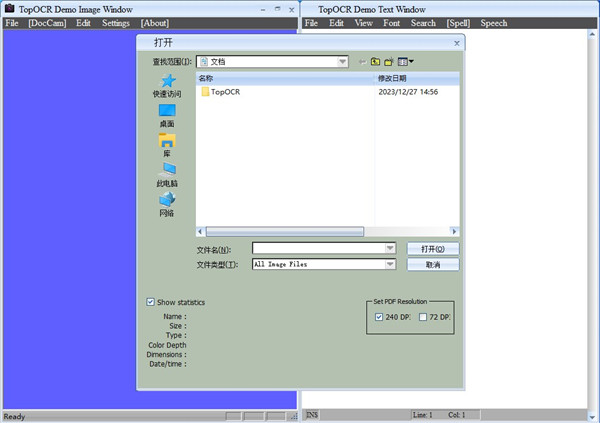Click the 修改日期 column header
The height and width of the screenshot is (423, 600).
[417, 78]
